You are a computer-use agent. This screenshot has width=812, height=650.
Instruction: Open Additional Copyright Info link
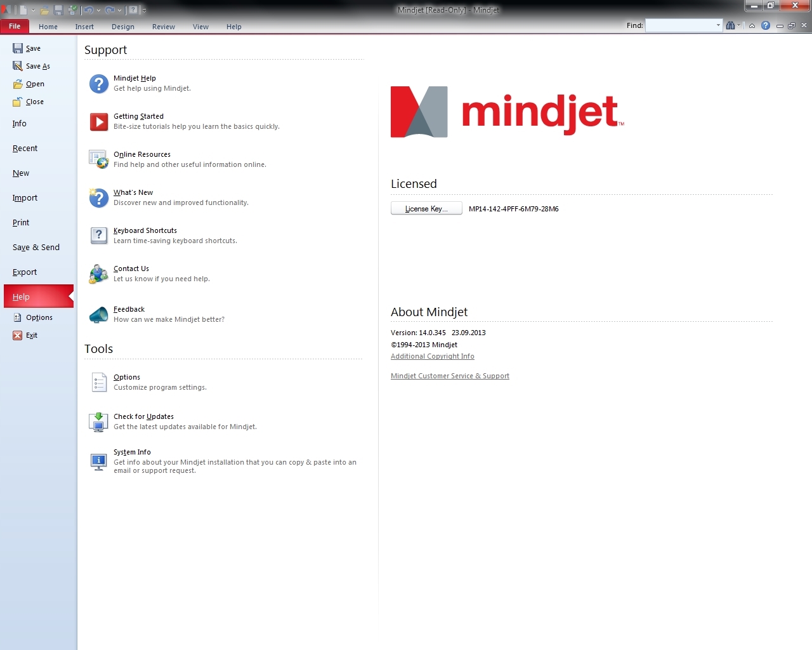(x=433, y=357)
